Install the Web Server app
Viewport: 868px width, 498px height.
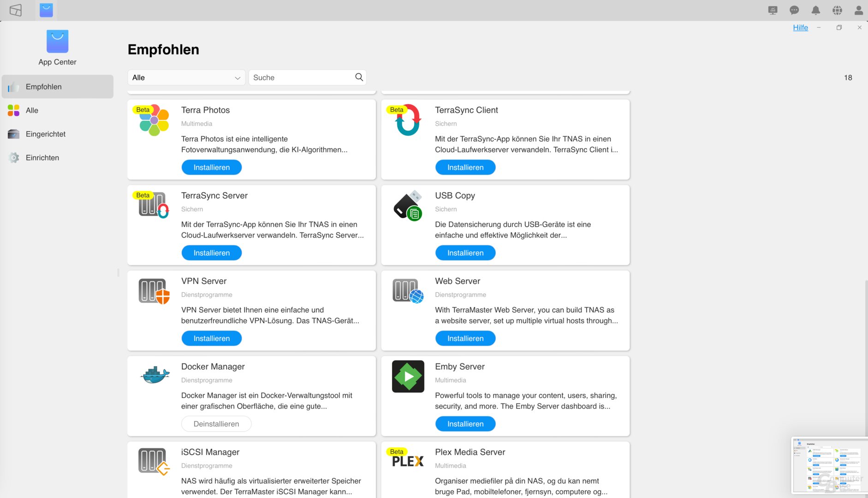[x=465, y=338]
